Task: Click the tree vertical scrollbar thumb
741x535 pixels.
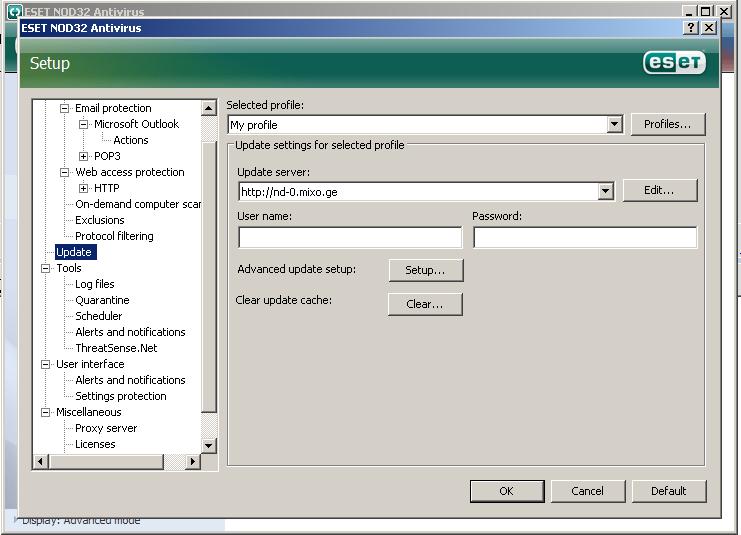Action: [x=208, y=277]
